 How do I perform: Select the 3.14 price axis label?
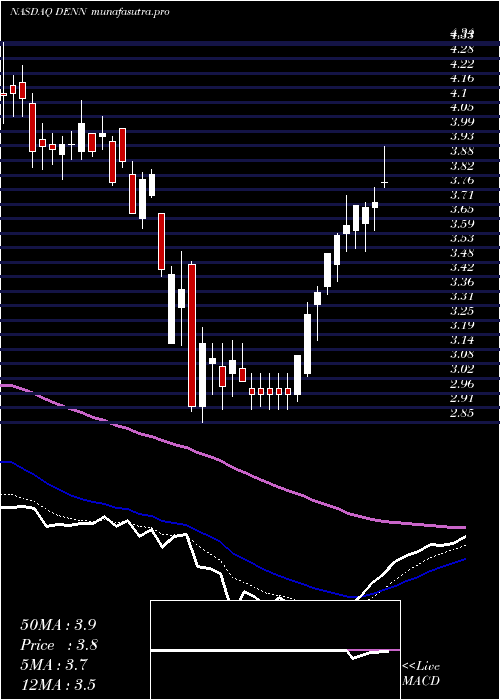tap(462, 340)
